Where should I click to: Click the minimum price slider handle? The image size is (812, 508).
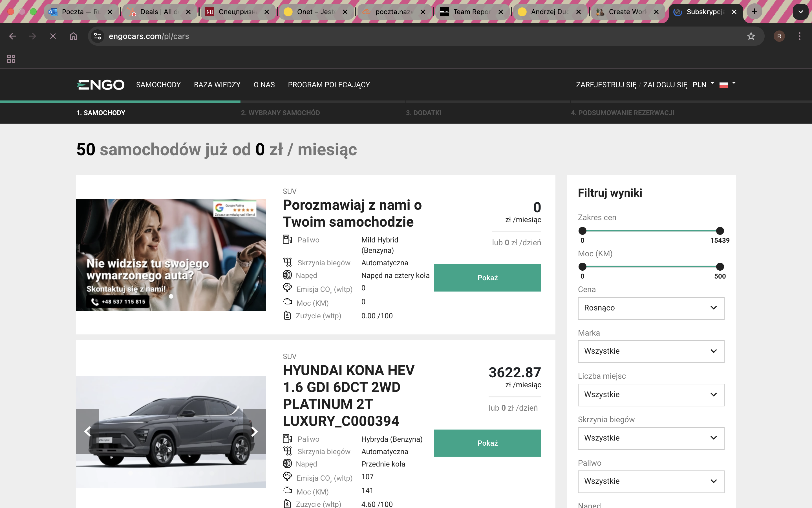(x=582, y=231)
